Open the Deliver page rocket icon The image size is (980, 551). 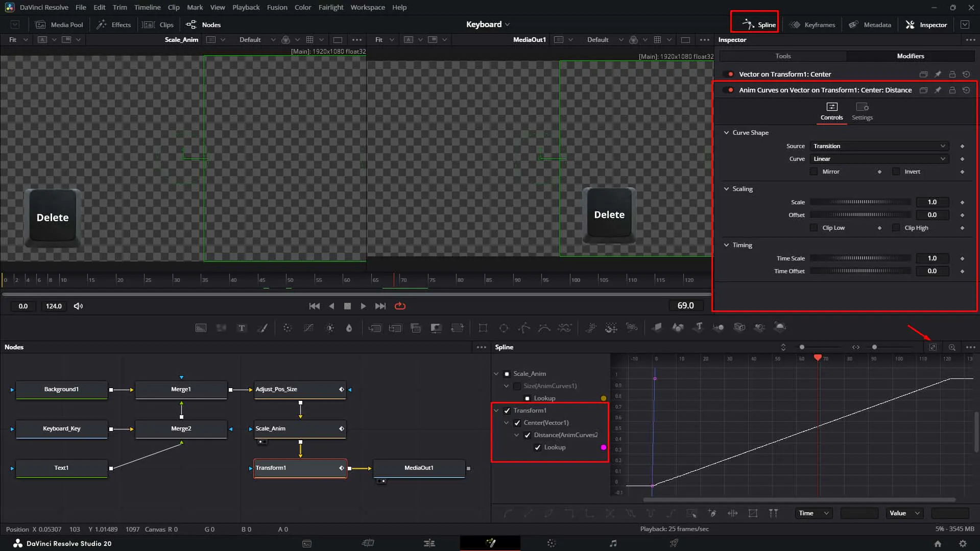coord(674,543)
